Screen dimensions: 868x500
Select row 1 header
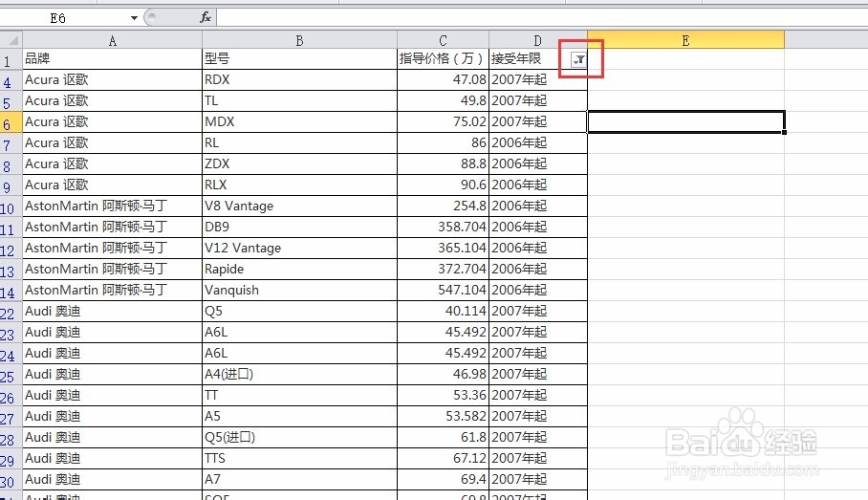tap(11, 59)
